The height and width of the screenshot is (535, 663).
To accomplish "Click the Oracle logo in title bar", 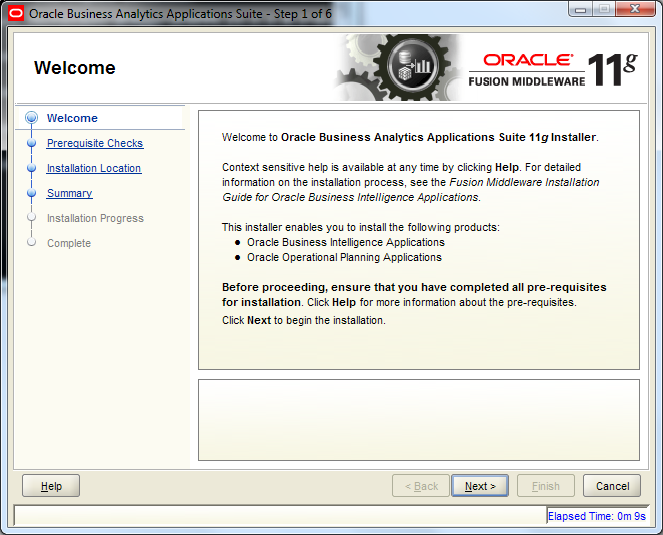I will point(16,14).
